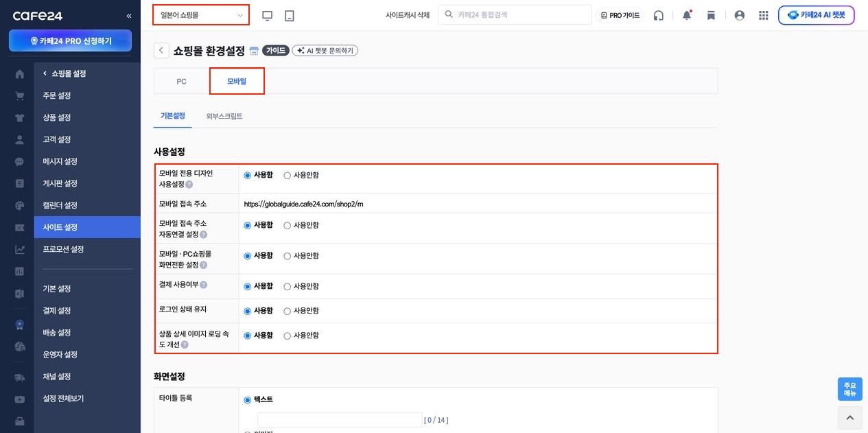The height and width of the screenshot is (433, 868).
Task: Open user account profile icon
Action: tap(740, 15)
